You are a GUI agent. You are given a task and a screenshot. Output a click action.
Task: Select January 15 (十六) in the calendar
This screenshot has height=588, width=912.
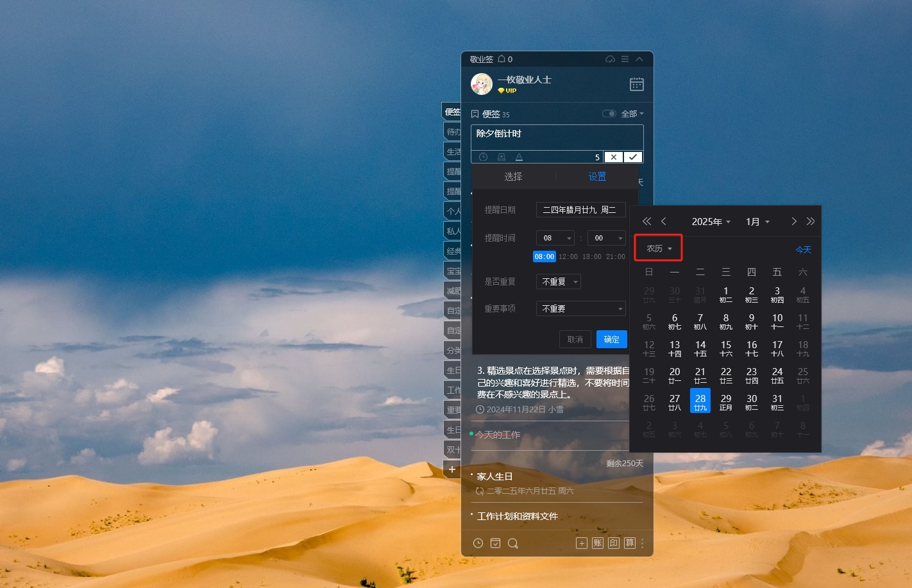[x=726, y=348]
